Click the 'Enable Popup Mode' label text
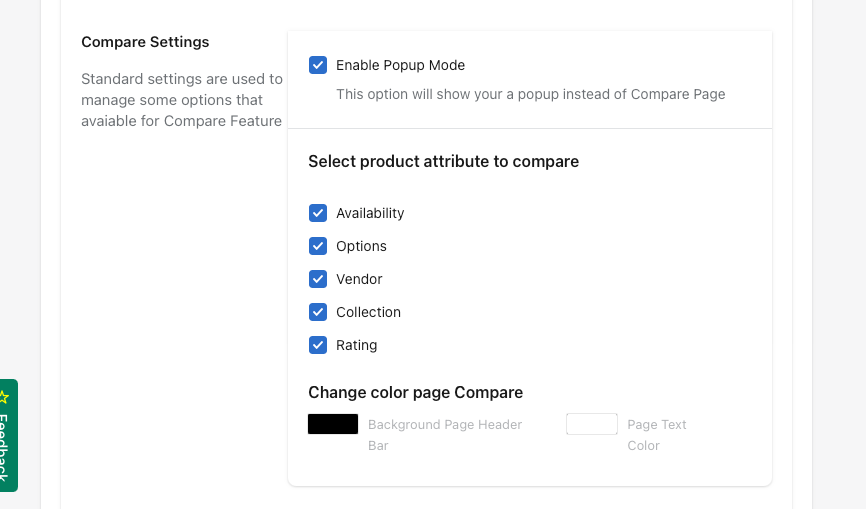This screenshot has height=509, width=866. tap(400, 65)
